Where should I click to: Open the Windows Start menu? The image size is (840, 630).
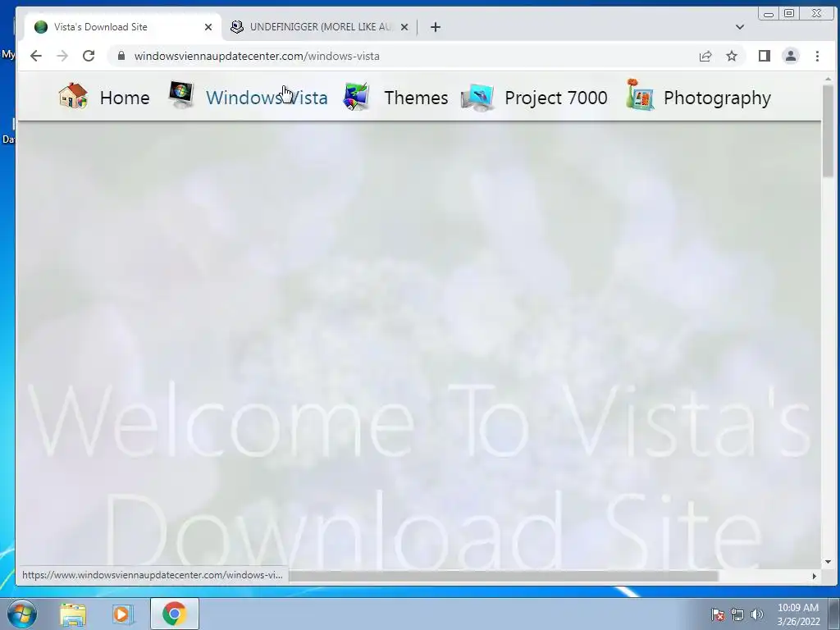pos(22,614)
